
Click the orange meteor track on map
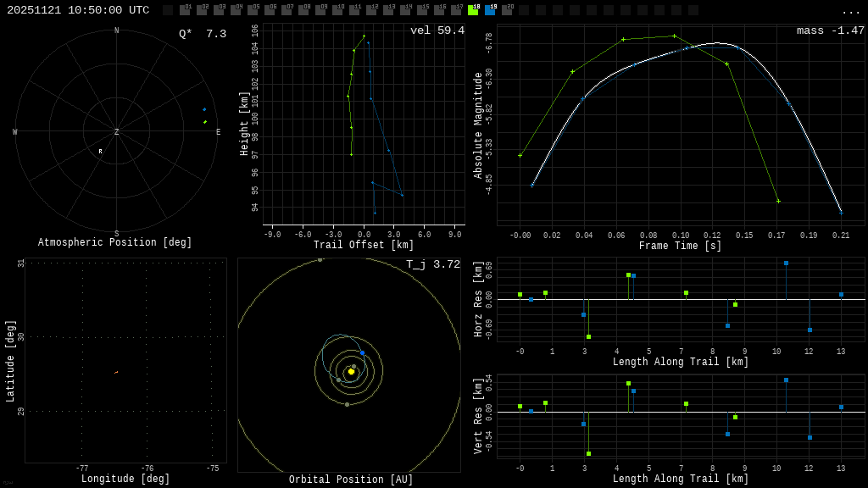click(x=116, y=372)
